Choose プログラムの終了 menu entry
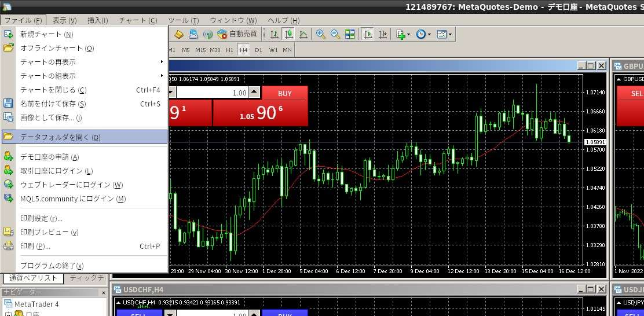The image size is (644, 316). (x=85, y=266)
